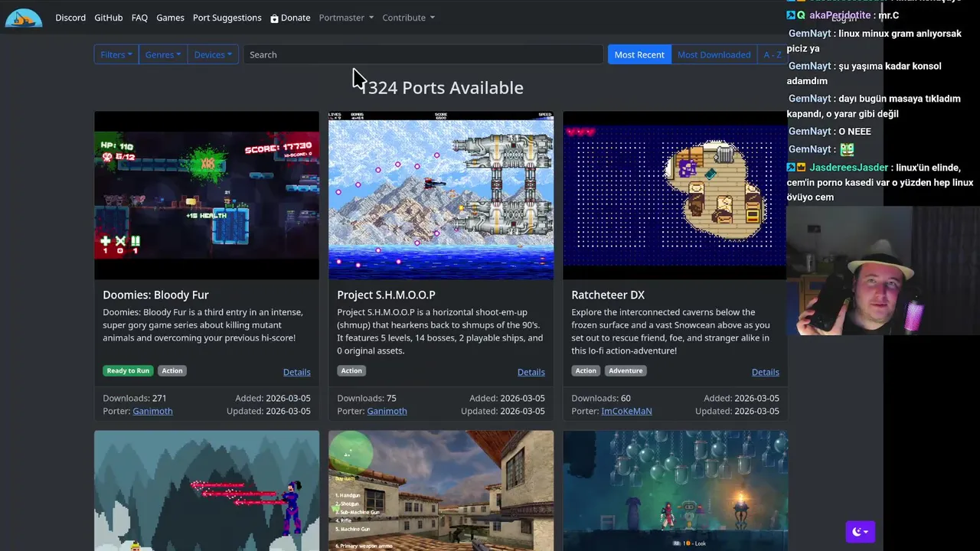The image size is (980, 551).
Task: Click the Adventure tag on Ratcheteer DX
Action: pos(626,370)
